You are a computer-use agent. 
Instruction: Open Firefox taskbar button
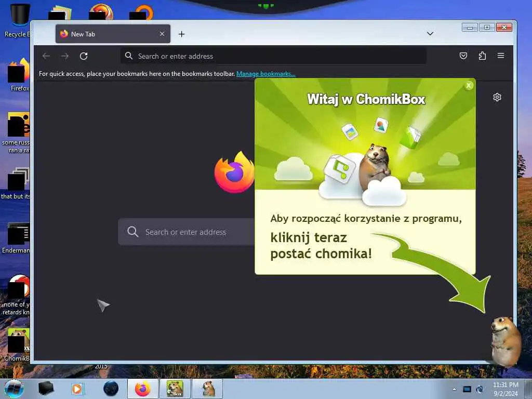pos(142,389)
